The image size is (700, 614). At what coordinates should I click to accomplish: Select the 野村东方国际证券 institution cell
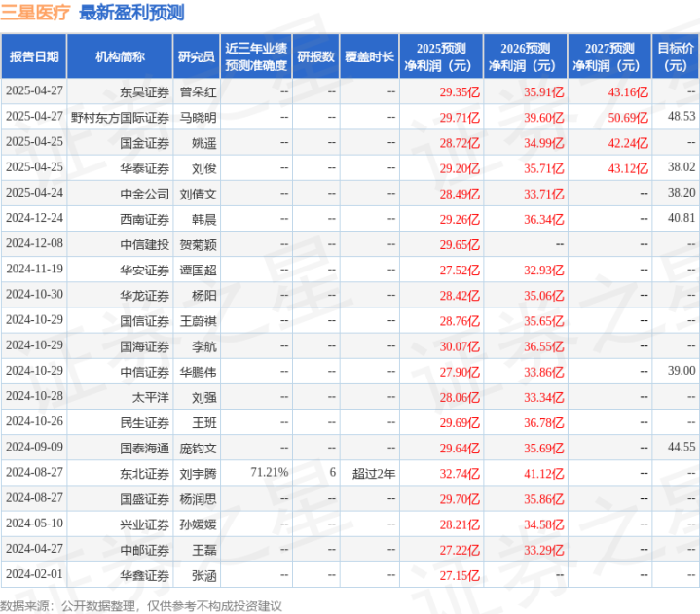pyautogui.click(x=120, y=118)
